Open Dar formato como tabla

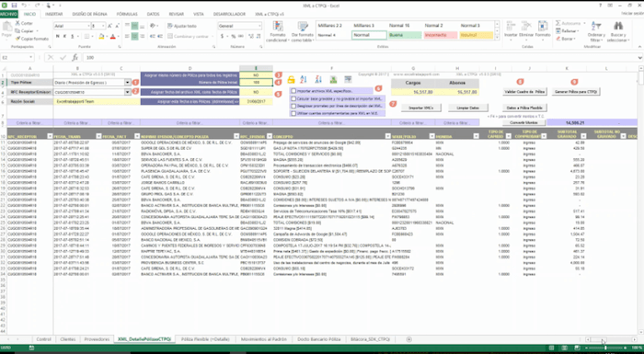point(303,31)
